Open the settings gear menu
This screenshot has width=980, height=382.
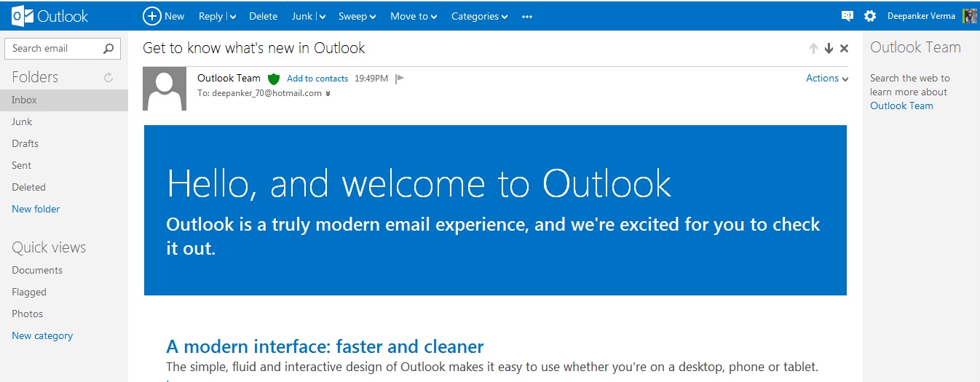tap(870, 16)
